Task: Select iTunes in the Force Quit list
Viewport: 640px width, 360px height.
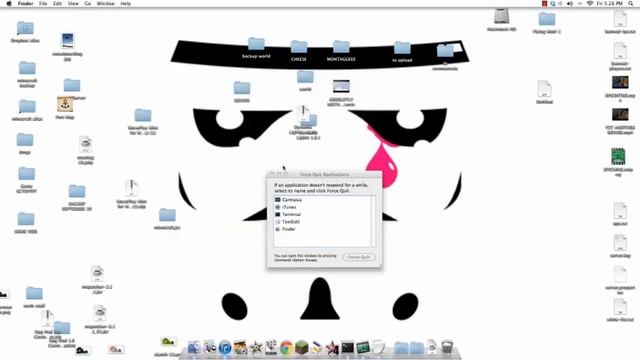Action: 322,207
